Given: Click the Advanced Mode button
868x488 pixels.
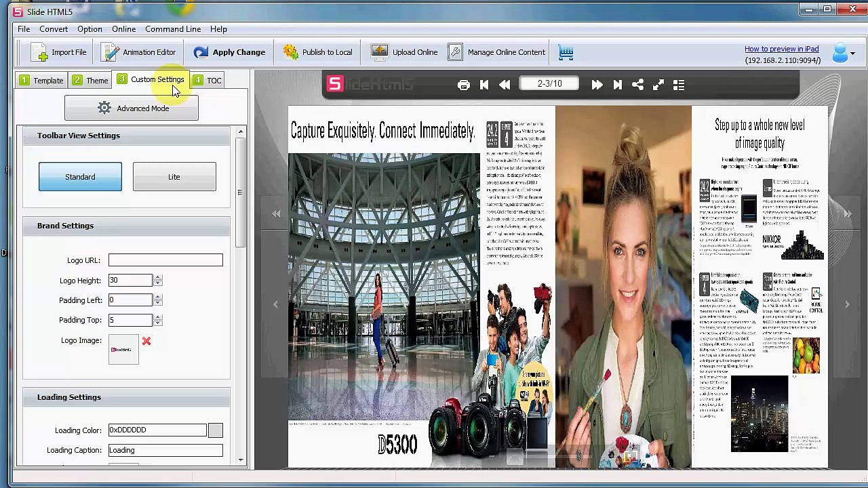Looking at the screenshot, I should 132,108.
